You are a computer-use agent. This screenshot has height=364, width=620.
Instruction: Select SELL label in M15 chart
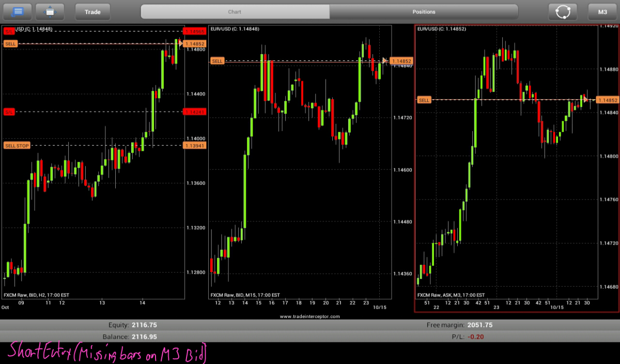217,61
